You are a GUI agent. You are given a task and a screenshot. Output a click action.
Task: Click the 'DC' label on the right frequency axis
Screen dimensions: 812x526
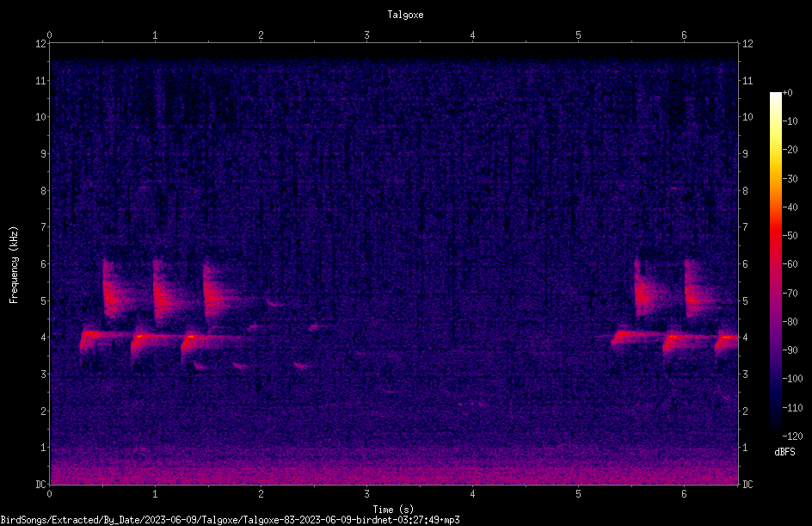pos(747,484)
